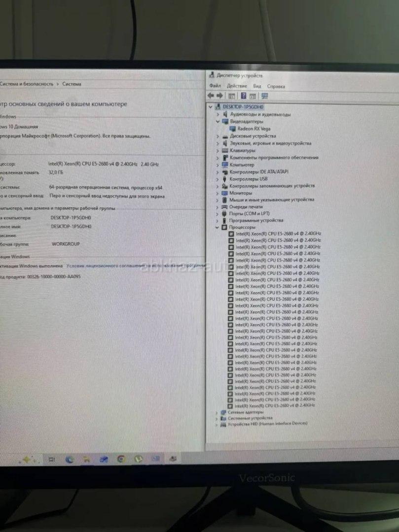Click the scan hardware monitor toolbar icon

[264, 96]
